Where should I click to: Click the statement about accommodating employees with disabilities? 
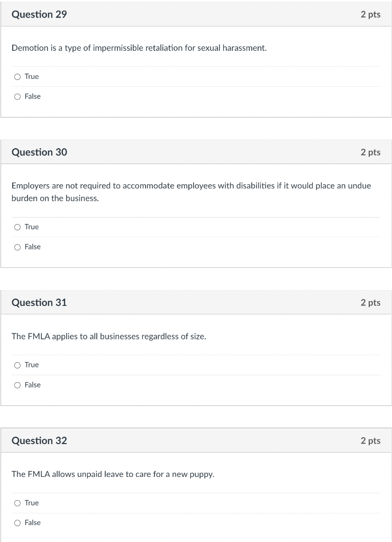192,192
